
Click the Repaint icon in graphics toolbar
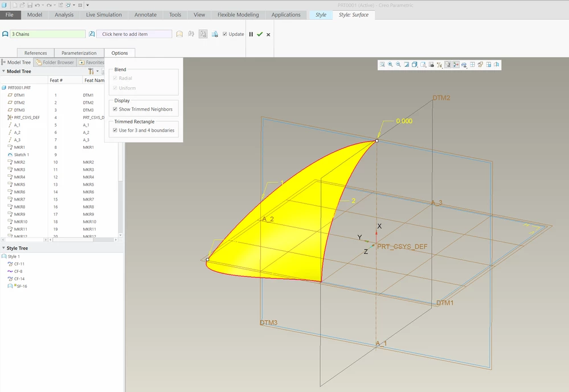click(407, 64)
